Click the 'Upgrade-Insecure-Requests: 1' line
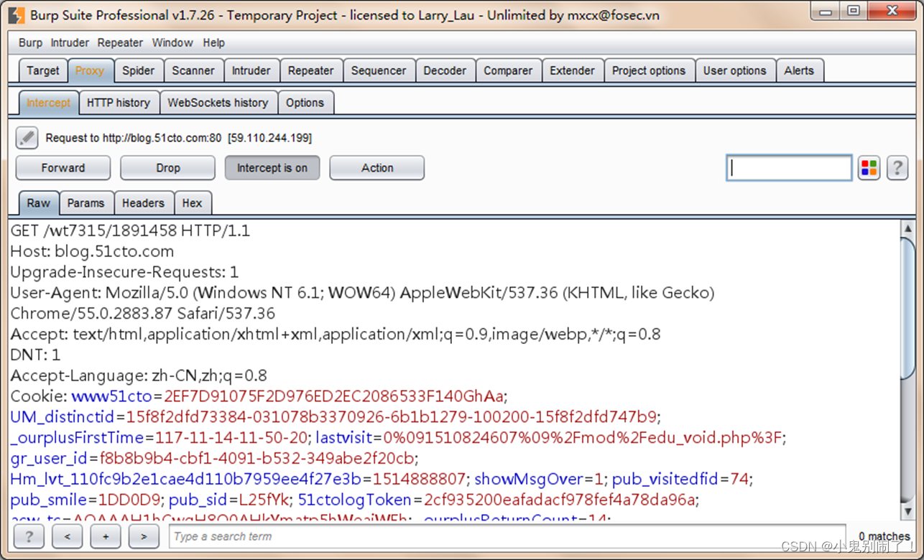This screenshot has height=560, width=924. click(x=124, y=273)
